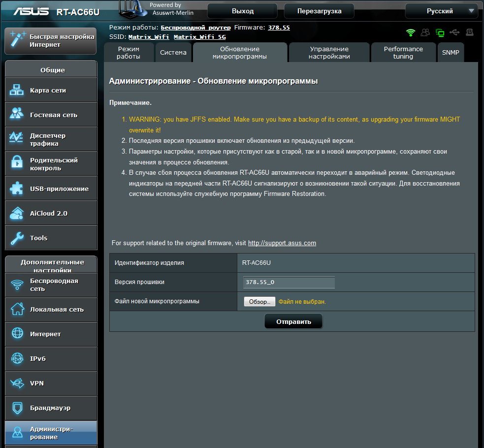Click the traffic manager graph icon

click(16, 137)
